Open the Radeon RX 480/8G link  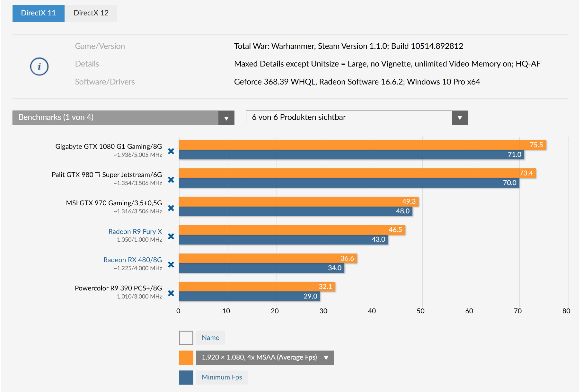coord(132,260)
